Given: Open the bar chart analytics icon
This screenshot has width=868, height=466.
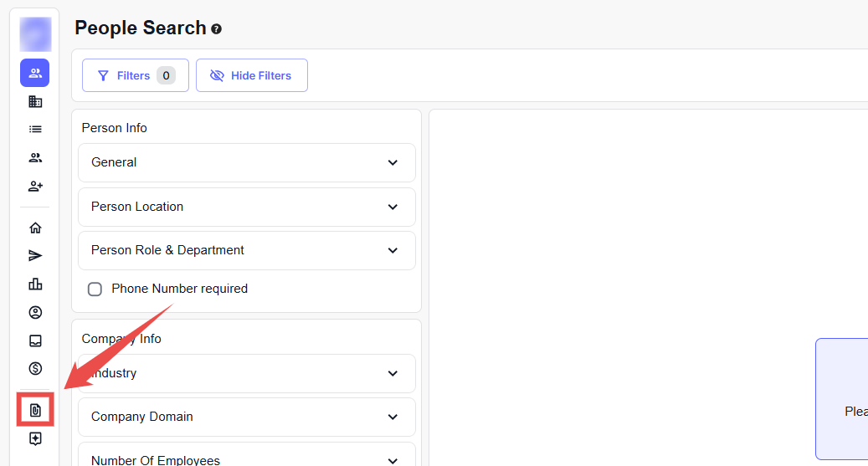Looking at the screenshot, I should click(35, 284).
